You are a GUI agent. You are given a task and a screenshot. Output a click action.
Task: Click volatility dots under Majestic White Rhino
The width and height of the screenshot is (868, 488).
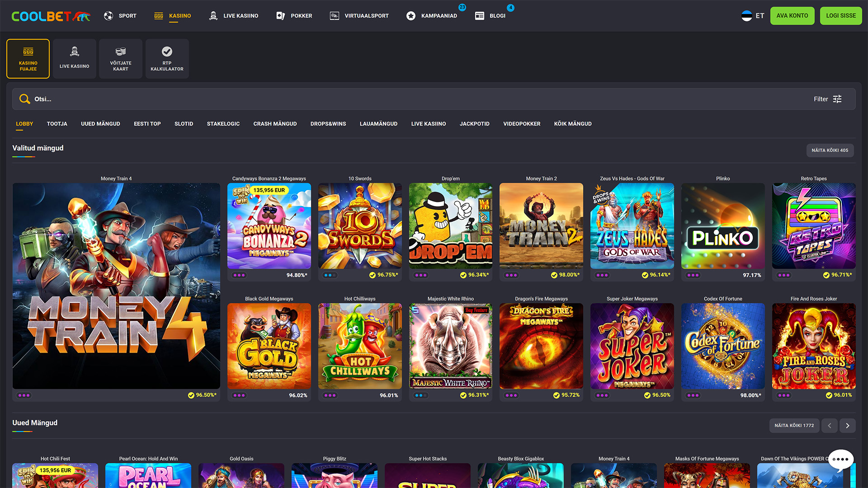coord(421,395)
